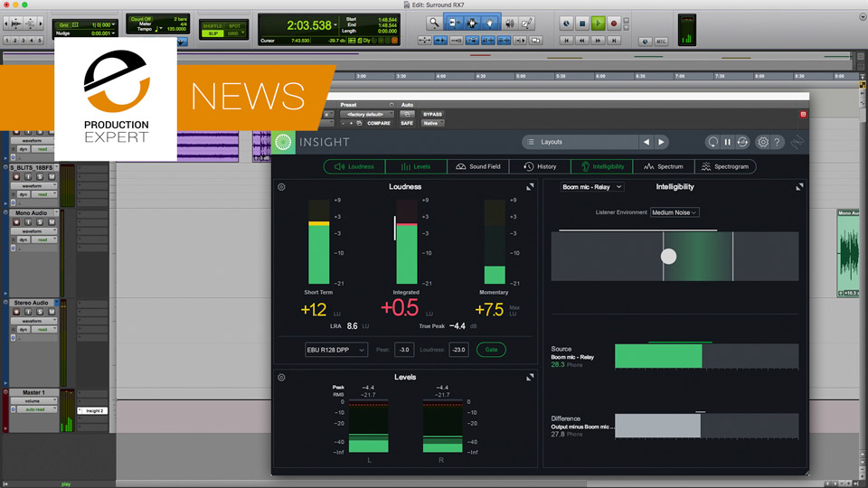
Task: Select the Selector tool
Action: 472,23
